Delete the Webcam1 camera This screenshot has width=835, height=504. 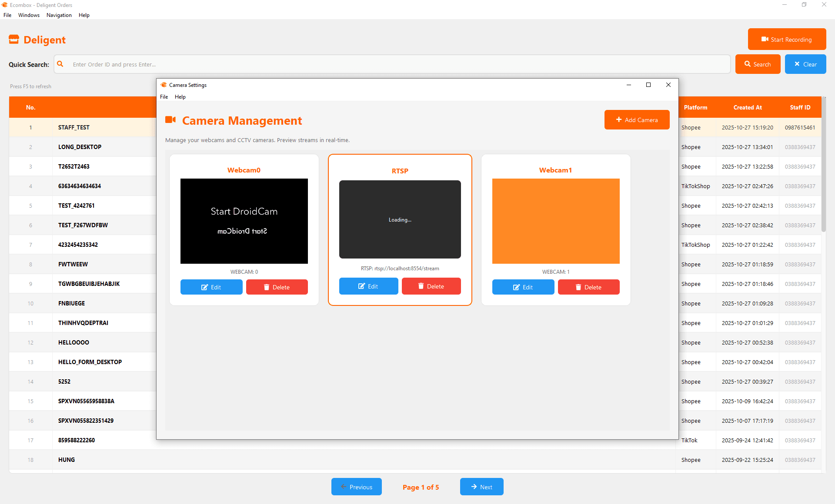tap(588, 287)
